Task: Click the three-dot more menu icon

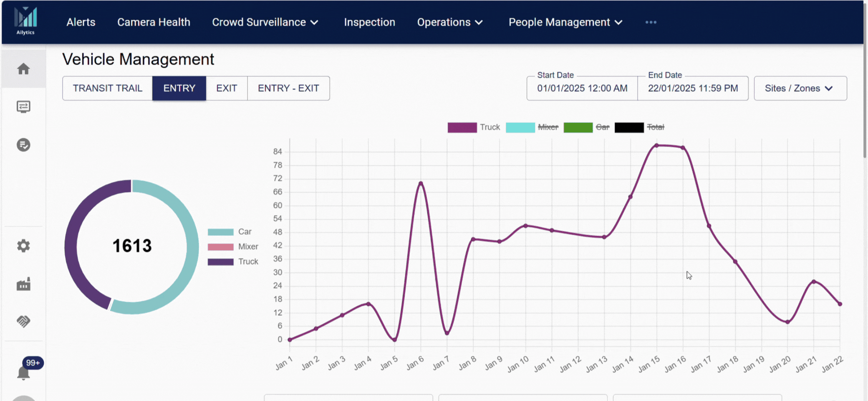Action: (651, 22)
